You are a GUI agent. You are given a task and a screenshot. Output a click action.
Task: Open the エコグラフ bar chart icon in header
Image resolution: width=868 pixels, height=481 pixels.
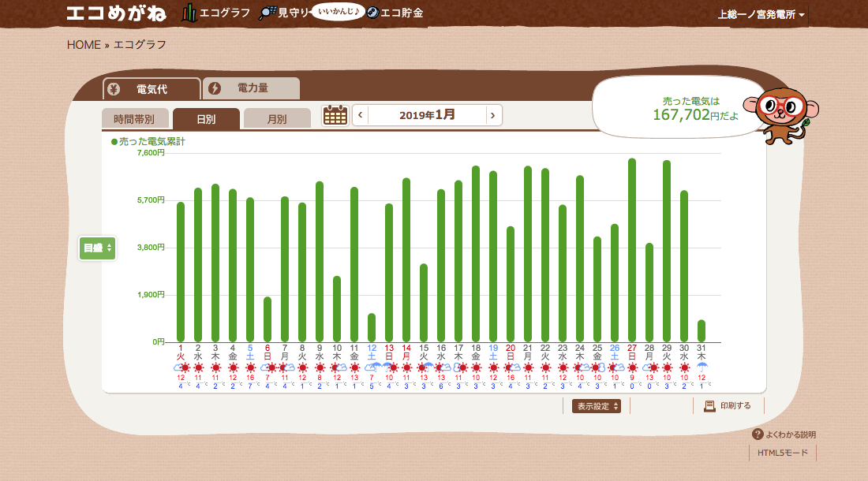pos(189,13)
